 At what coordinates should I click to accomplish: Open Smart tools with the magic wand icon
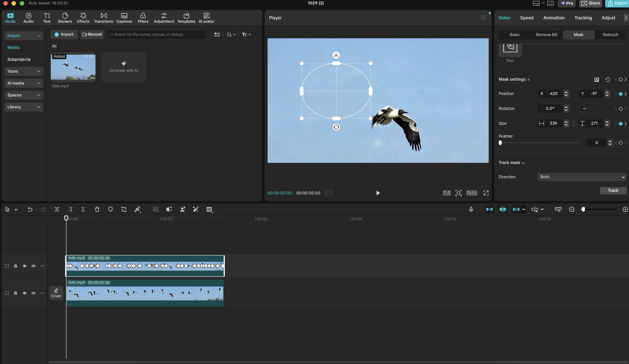coord(196,210)
